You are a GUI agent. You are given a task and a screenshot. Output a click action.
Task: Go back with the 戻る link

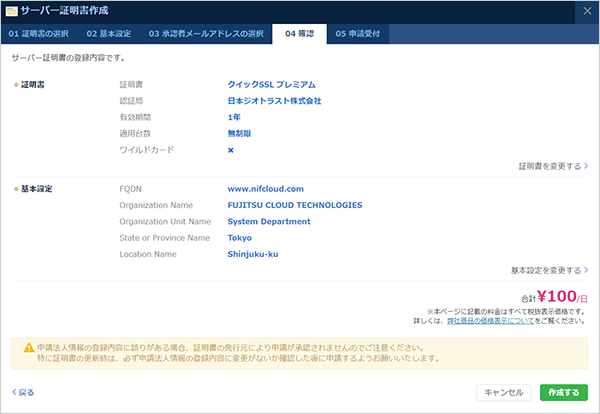point(23,392)
